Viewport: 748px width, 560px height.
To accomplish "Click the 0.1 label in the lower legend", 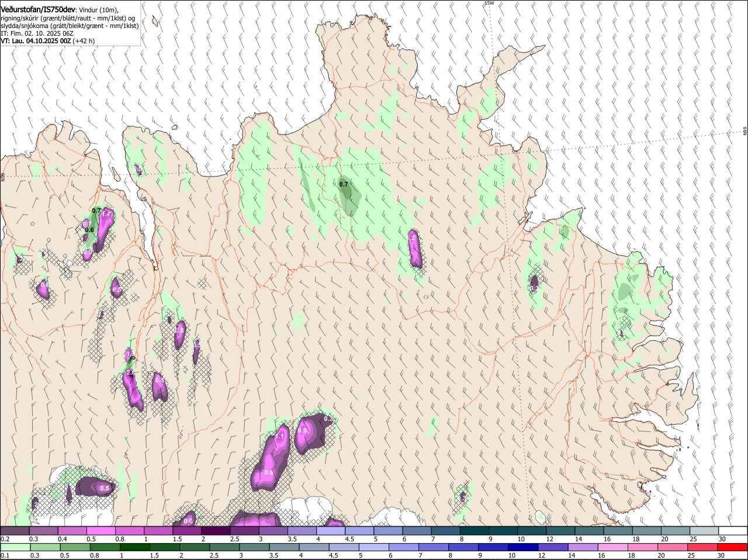I will 5,555.
